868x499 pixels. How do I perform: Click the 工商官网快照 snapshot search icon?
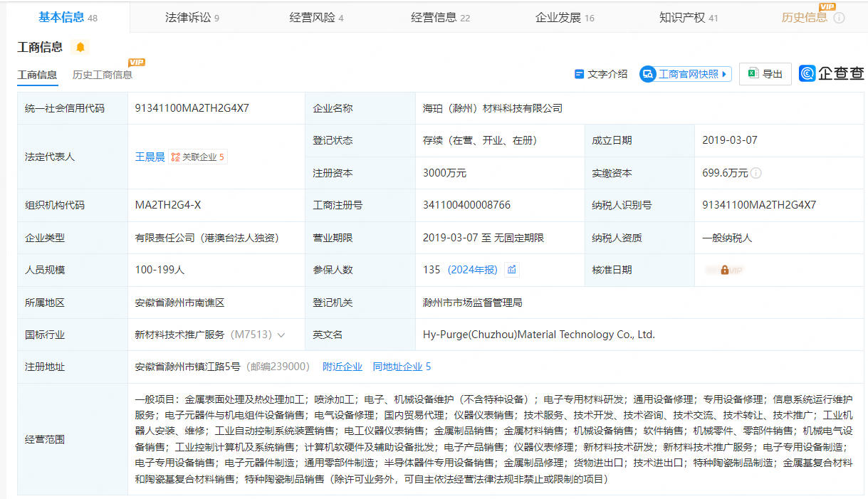[647, 74]
